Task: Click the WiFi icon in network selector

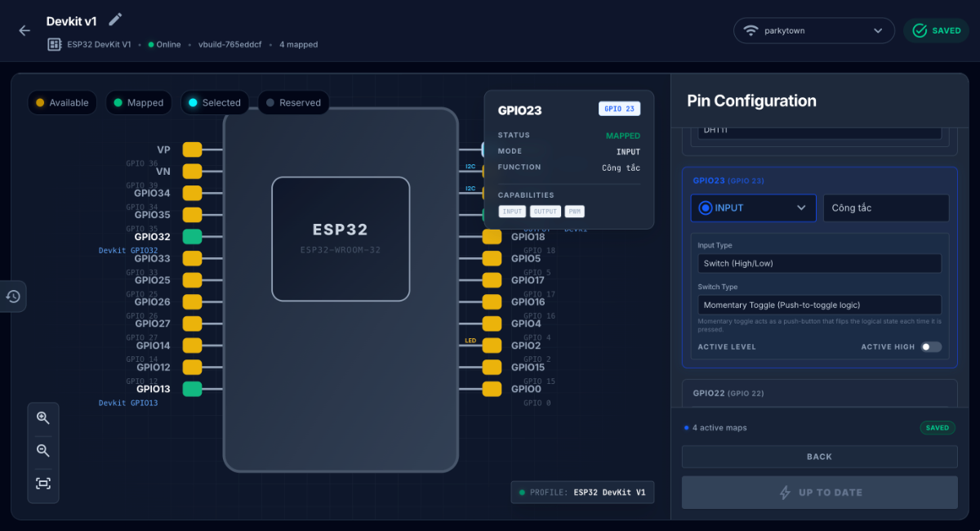Action: pos(751,31)
